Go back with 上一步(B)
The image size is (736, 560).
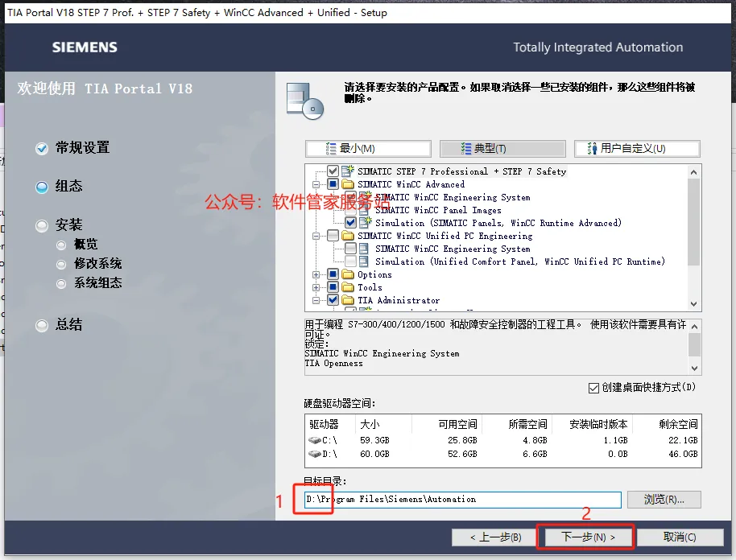[495, 537]
